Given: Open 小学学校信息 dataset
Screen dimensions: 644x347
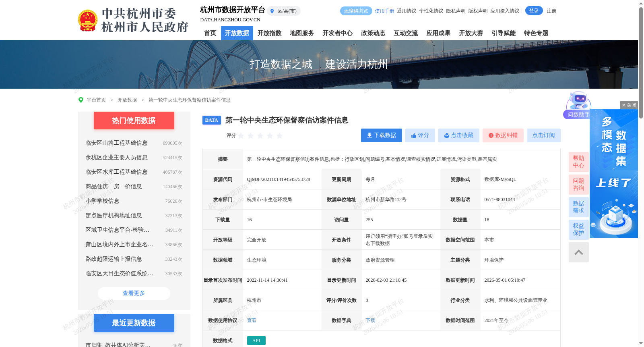Looking at the screenshot, I should point(102,201).
